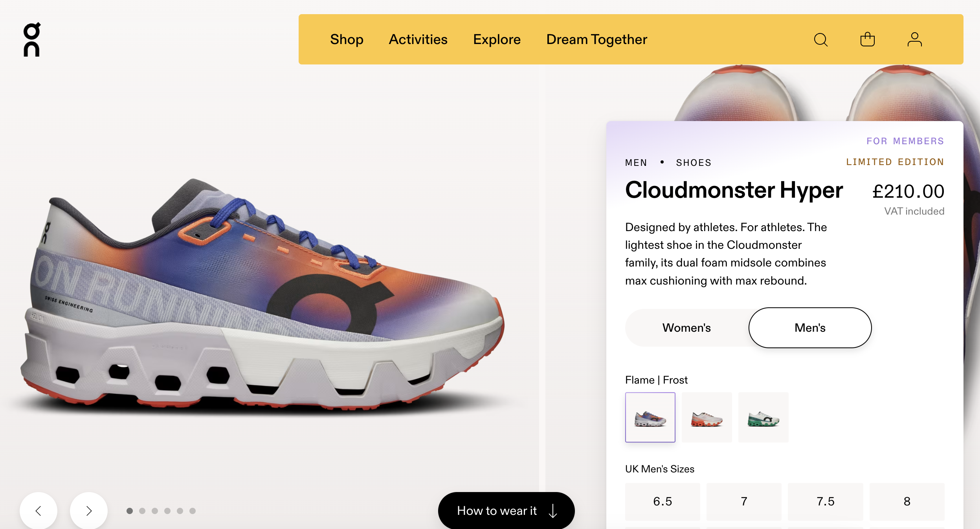This screenshot has height=529, width=980.
Task: Select Men's fit toggle
Action: click(x=810, y=328)
